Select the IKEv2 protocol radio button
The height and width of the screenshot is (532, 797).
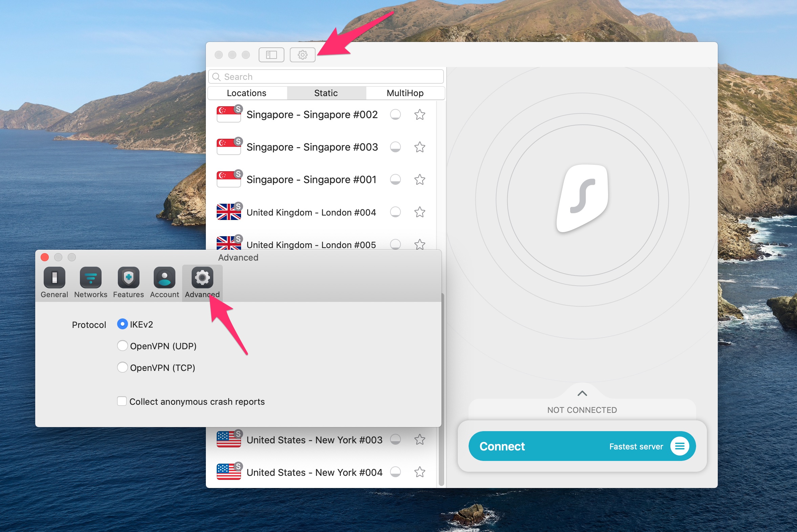coord(122,324)
